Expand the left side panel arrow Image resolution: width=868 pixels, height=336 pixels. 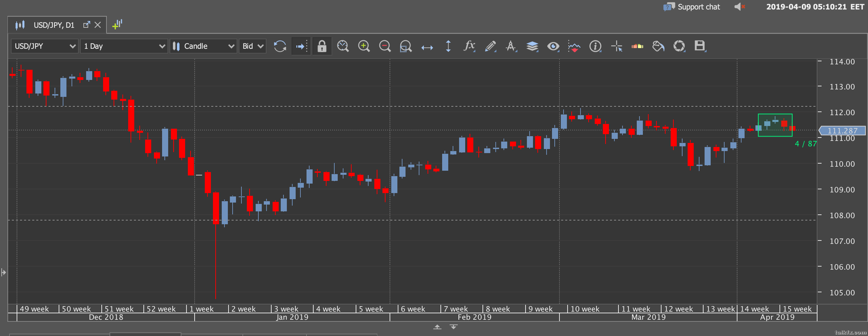click(x=4, y=272)
